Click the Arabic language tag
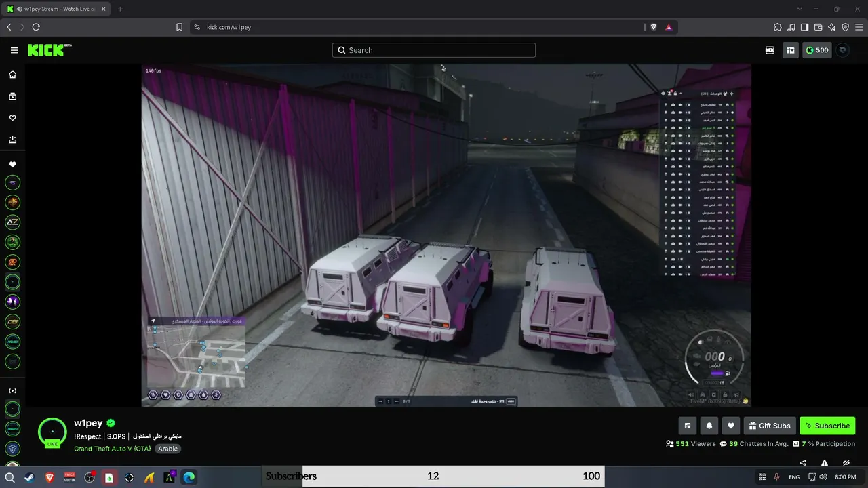This screenshot has width=868, height=488. pyautogui.click(x=167, y=449)
